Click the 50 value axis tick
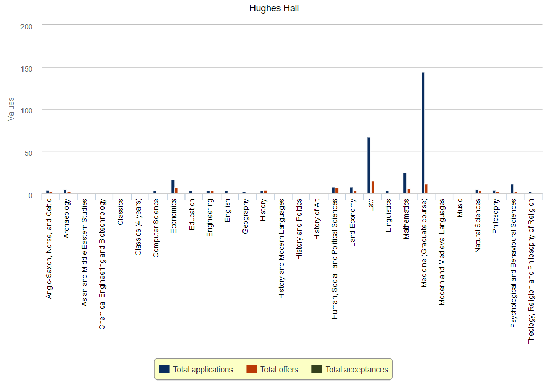The height and width of the screenshot is (392, 556). pos(28,153)
